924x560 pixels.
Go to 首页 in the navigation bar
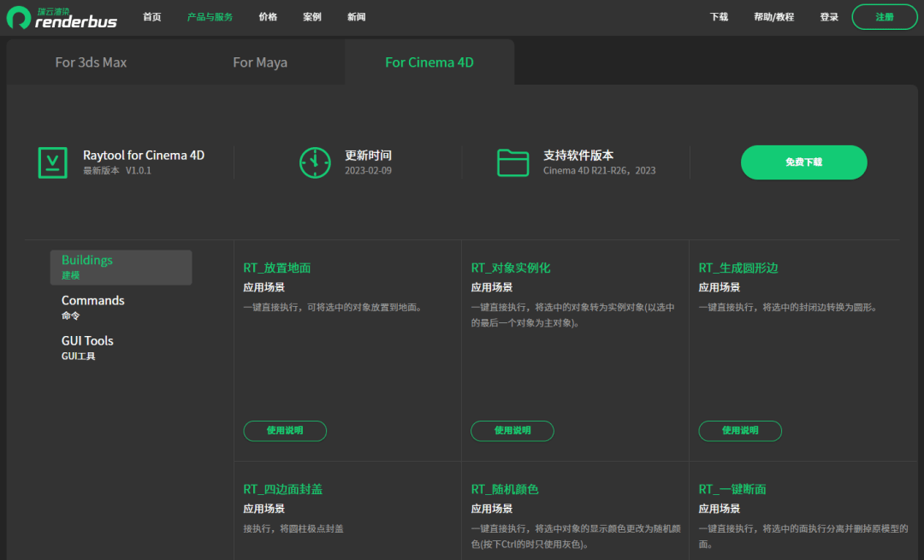151,17
